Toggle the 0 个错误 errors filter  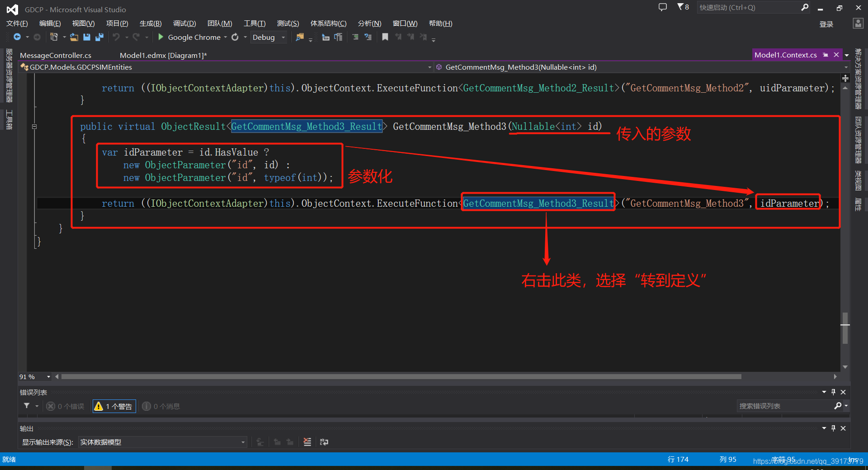[x=66, y=406]
